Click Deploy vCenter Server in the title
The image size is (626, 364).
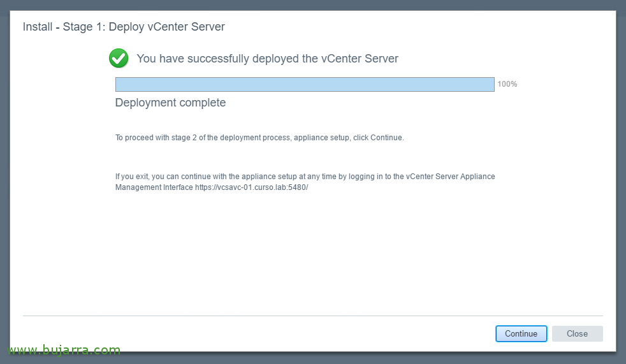(167, 27)
